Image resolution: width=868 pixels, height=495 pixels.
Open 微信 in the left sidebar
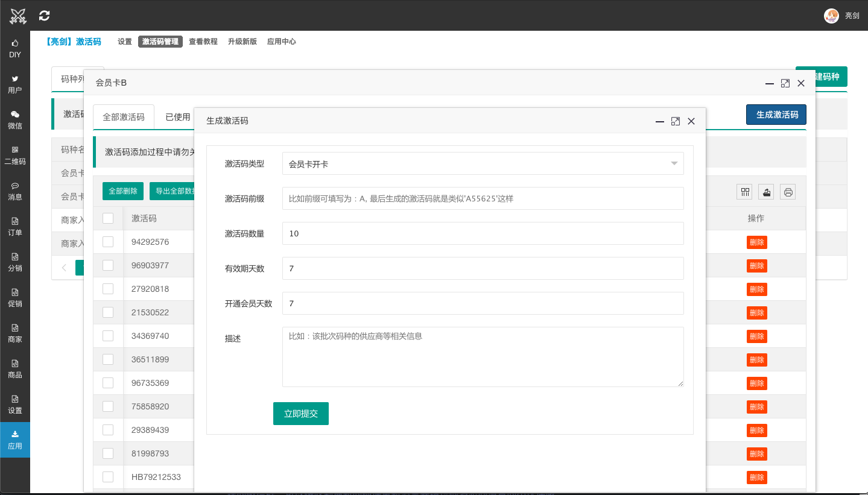pos(15,120)
